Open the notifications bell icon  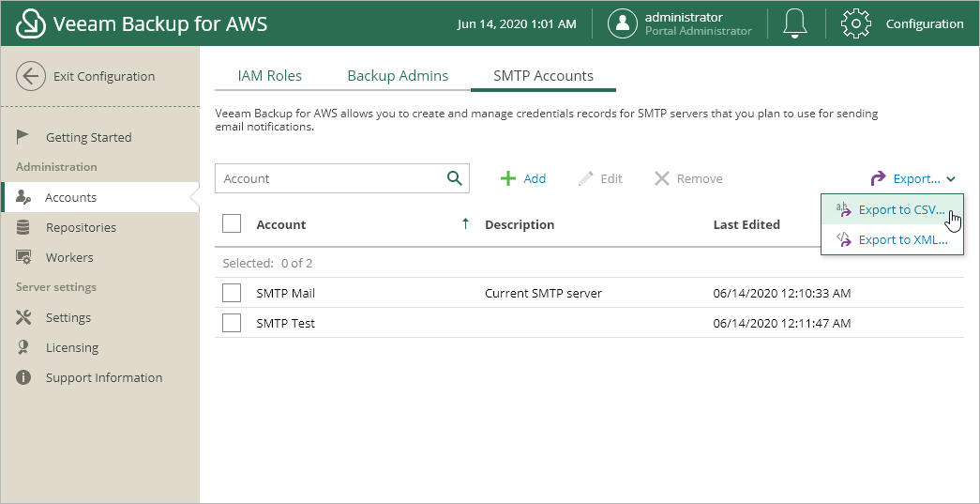pos(795,23)
